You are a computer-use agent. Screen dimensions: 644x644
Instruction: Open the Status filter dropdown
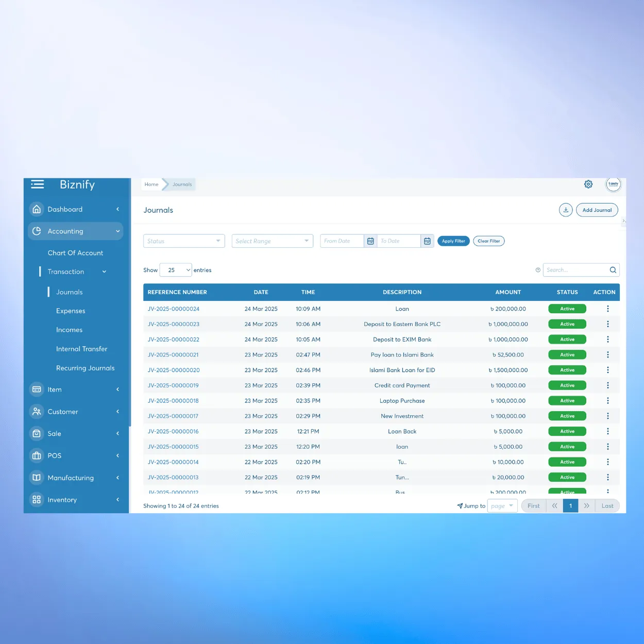coord(184,241)
